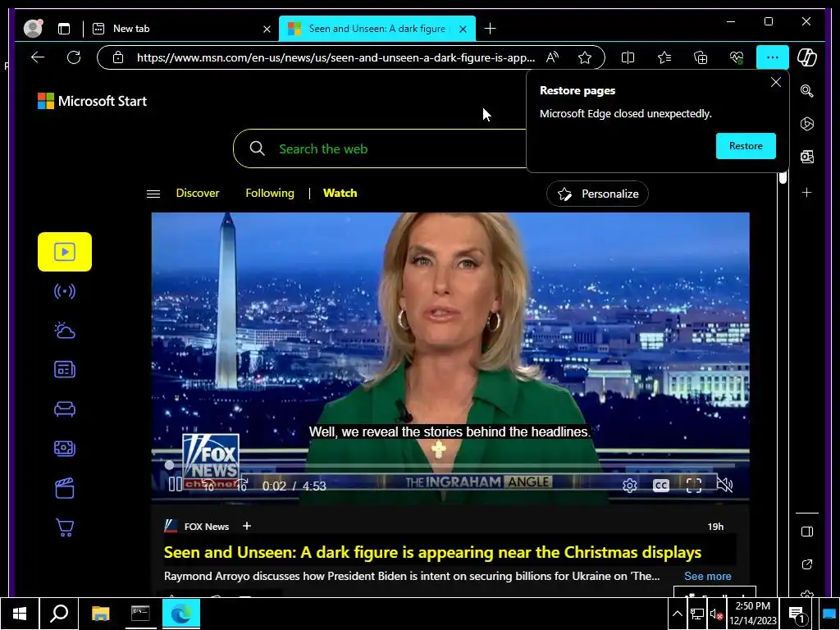Open link in external window sidebar icon
The width and height of the screenshot is (840, 630).
point(807,564)
